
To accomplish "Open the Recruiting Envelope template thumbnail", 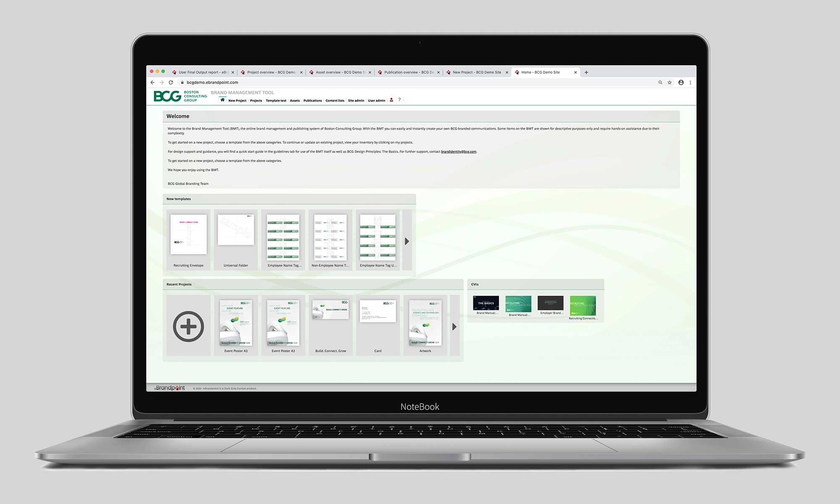I will (189, 234).
